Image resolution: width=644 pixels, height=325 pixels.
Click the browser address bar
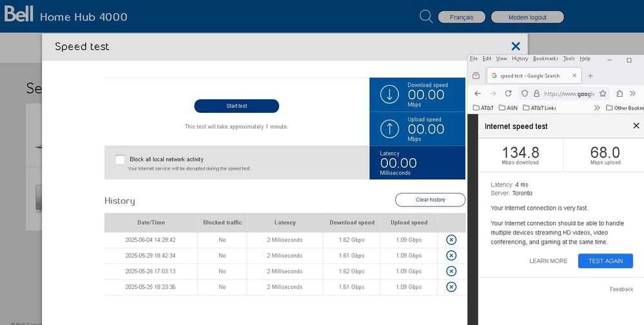tap(567, 94)
